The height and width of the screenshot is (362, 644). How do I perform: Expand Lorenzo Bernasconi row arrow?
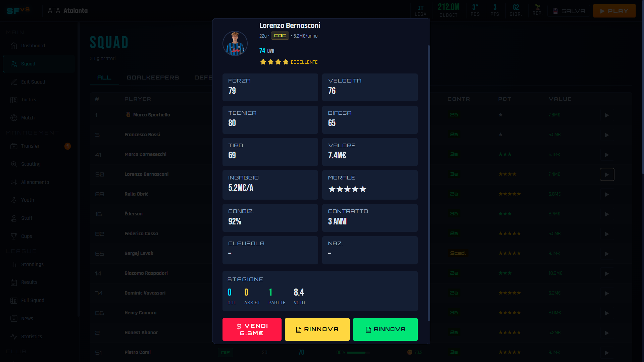click(607, 174)
